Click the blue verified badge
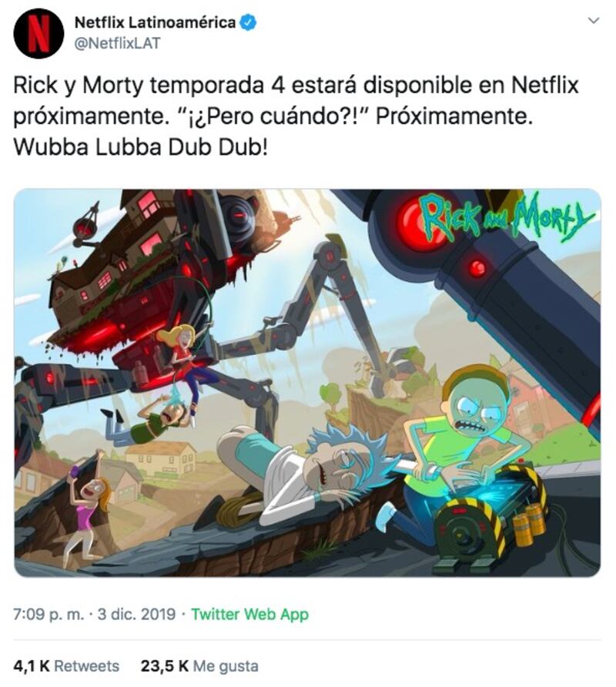This screenshot has height=687, width=616. point(249,22)
